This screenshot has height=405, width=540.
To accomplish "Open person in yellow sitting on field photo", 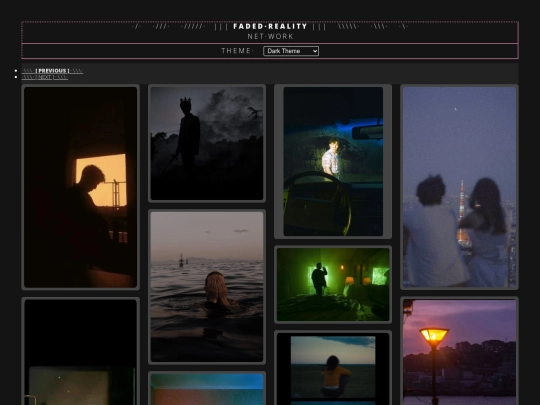I will (x=333, y=369).
